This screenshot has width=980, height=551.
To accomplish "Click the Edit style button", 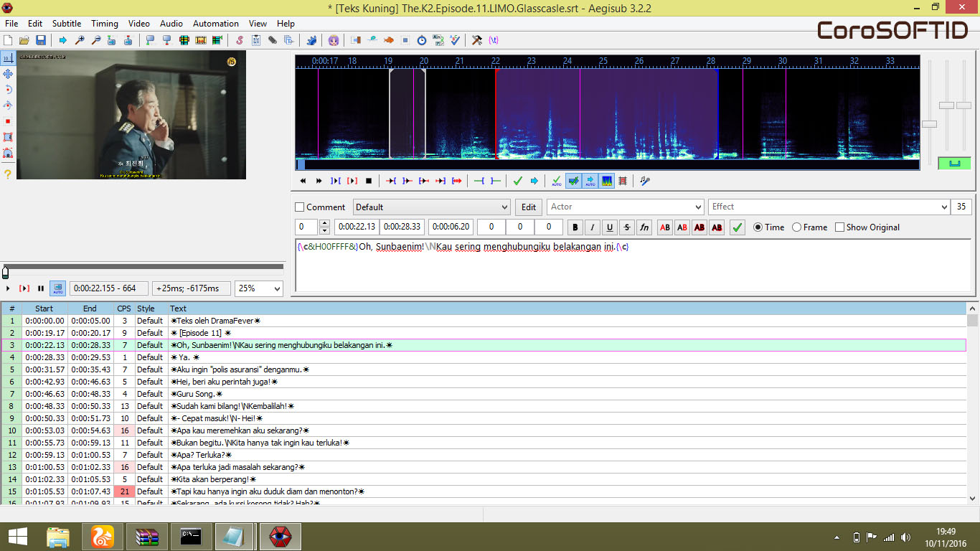I will [529, 207].
